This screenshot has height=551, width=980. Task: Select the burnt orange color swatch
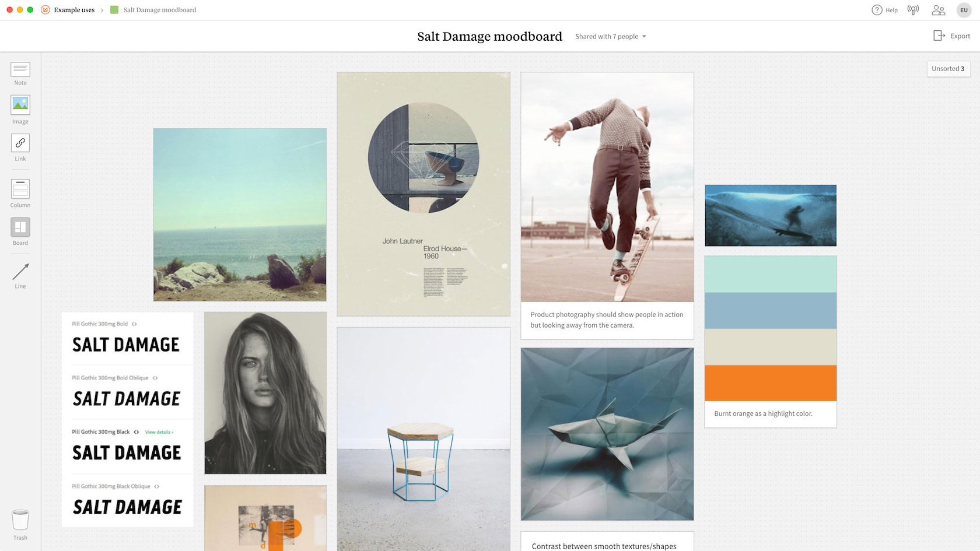pos(770,383)
